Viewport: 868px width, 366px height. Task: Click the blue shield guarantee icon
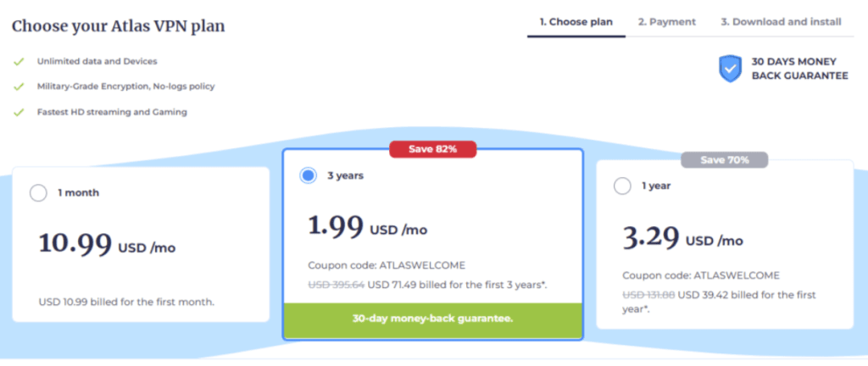(730, 69)
